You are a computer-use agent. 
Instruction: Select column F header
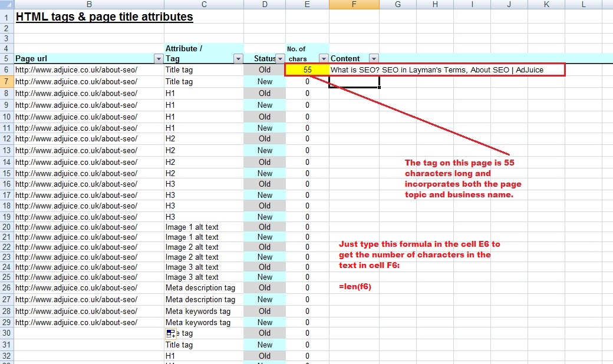[x=354, y=5]
